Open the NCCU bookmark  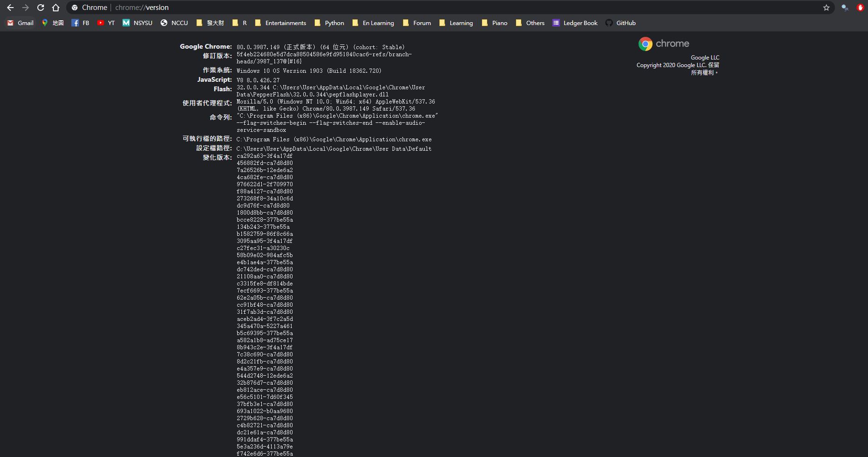point(174,23)
